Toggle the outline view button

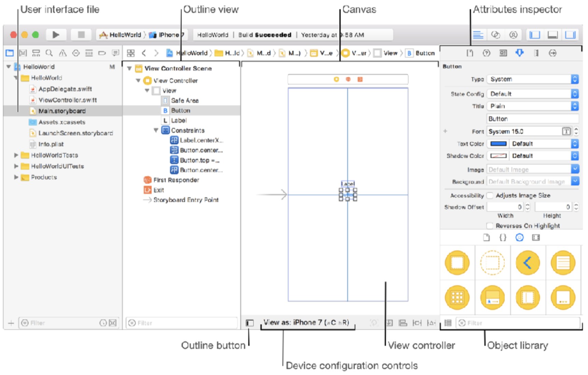tap(250, 323)
